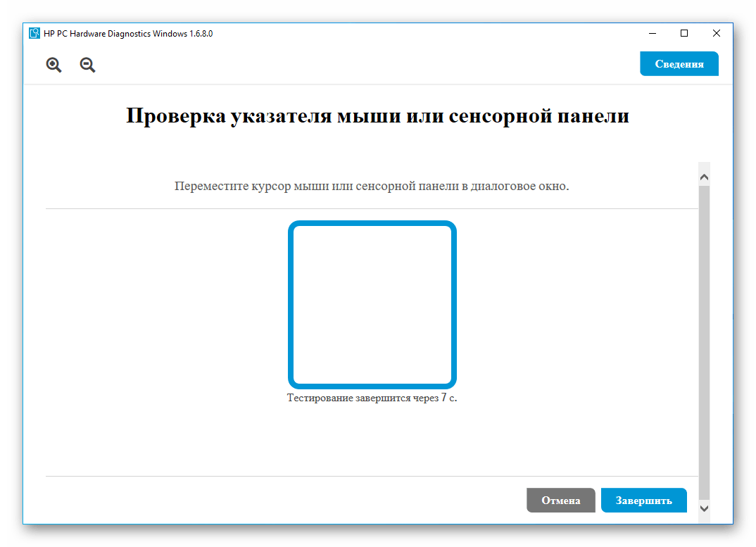Click inside the white pointer test box

click(x=372, y=304)
